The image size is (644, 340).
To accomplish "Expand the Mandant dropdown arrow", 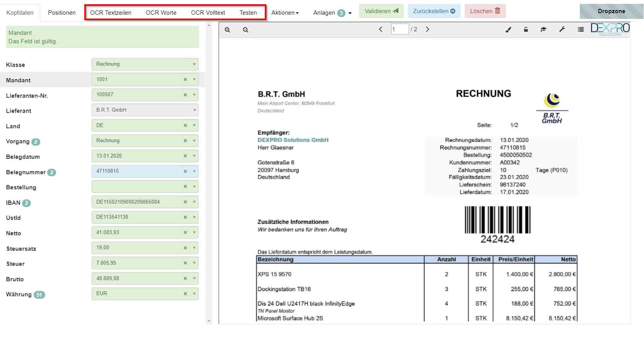I will [194, 80].
